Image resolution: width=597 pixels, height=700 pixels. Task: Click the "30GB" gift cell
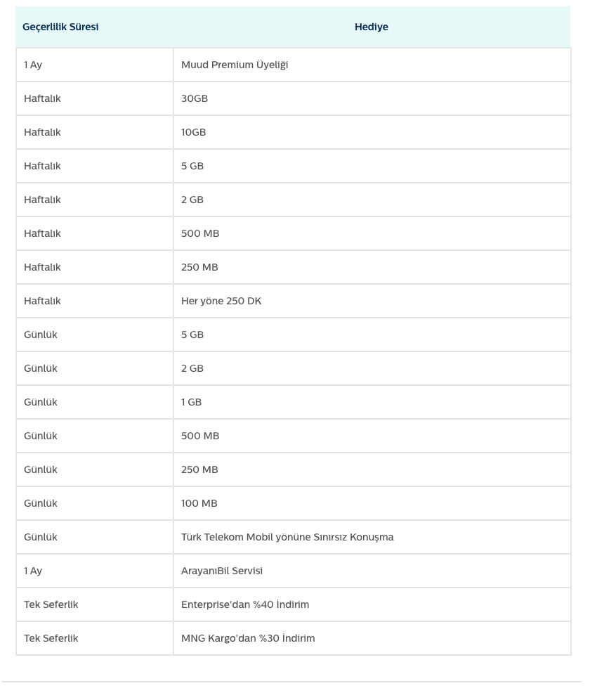coord(195,98)
